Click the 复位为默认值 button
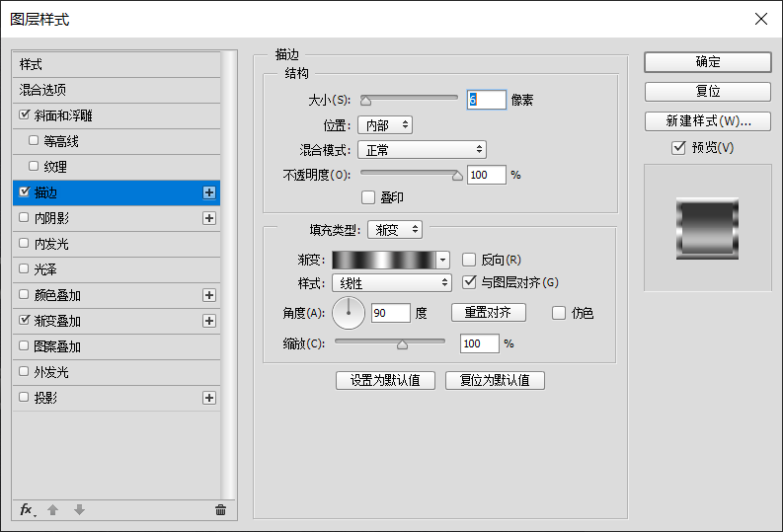Screen dimensions: 783x532 point(495,380)
